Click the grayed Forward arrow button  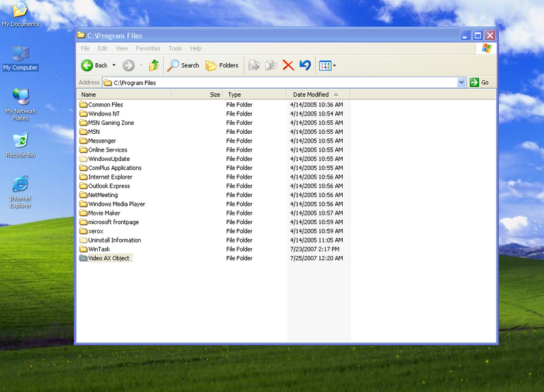tap(129, 65)
